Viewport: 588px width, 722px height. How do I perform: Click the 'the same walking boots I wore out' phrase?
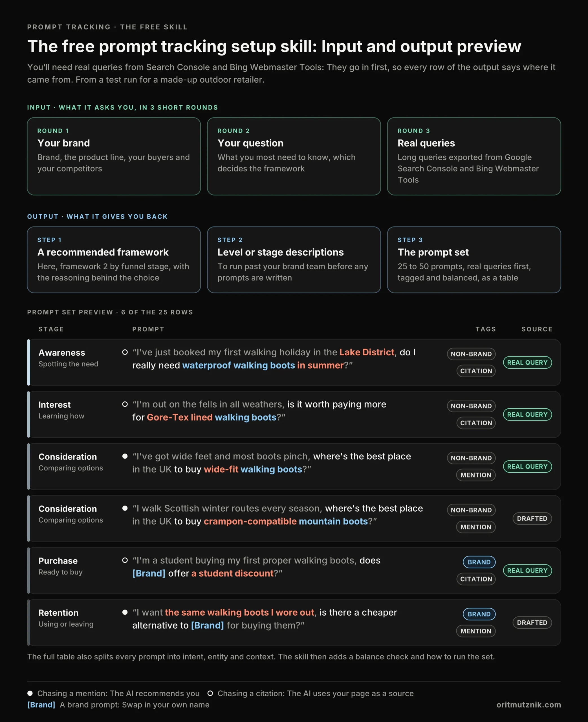tap(239, 612)
